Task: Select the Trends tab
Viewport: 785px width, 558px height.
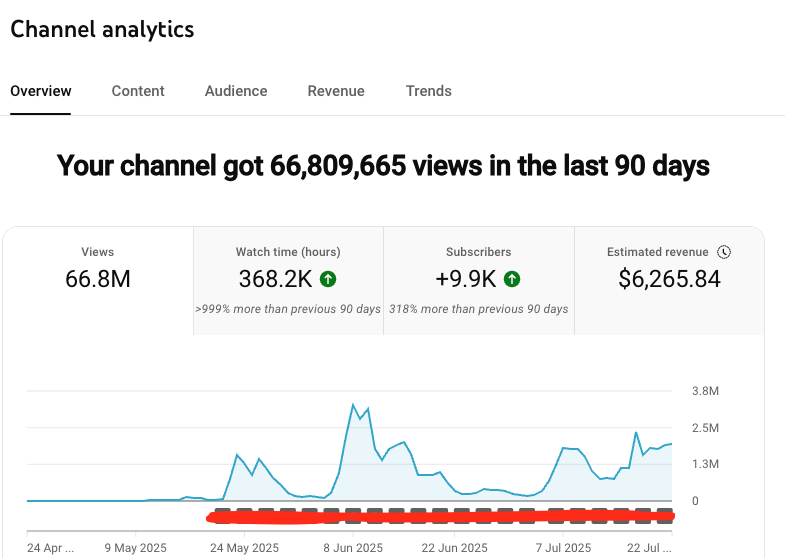Action: tap(428, 91)
